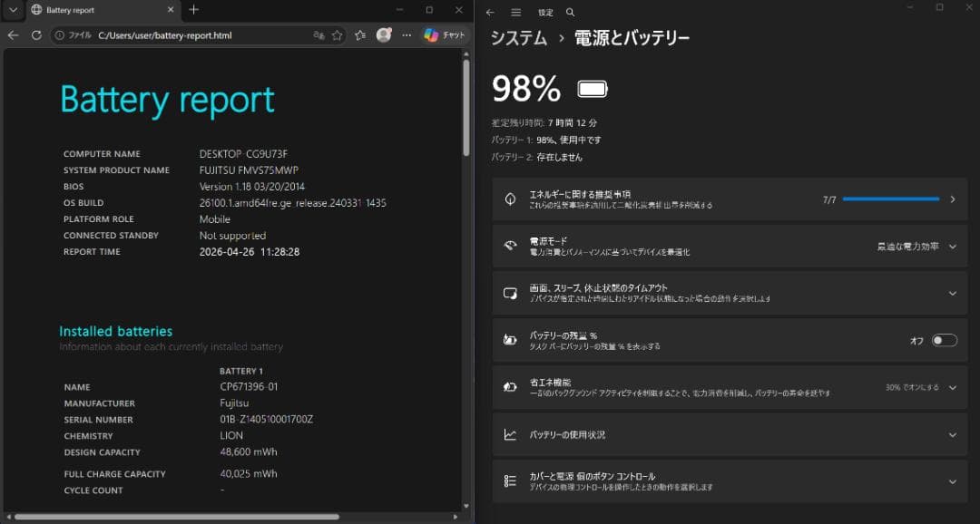This screenshot has height=524, width=980.
Task: Click the leaf icon for energy recommendations
Action: pyautogui.click(x=510, y=199)
